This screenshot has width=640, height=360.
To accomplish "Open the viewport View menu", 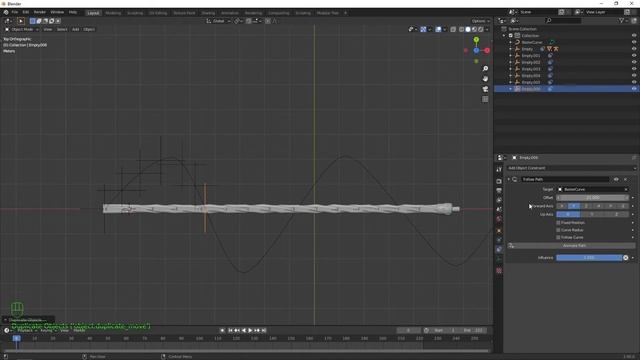I will [x=48, y=29].
